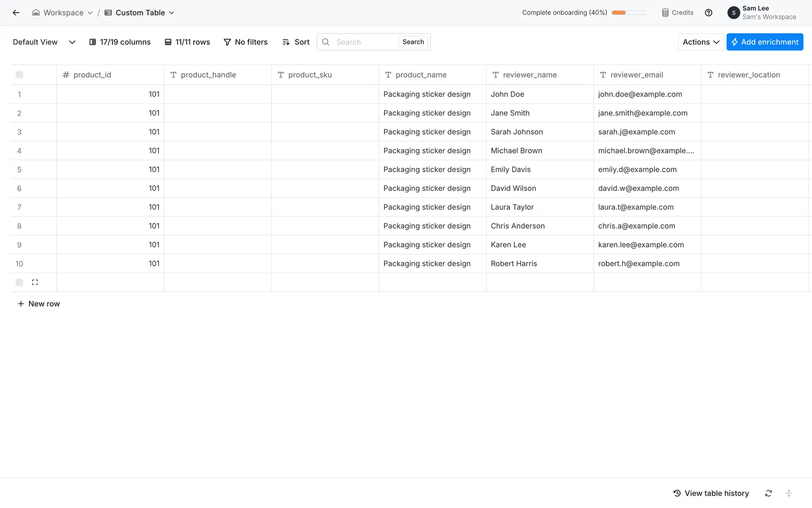The image size is (812, 508).
Task: Open the help question mark icon
Action: tap(708, 13)
